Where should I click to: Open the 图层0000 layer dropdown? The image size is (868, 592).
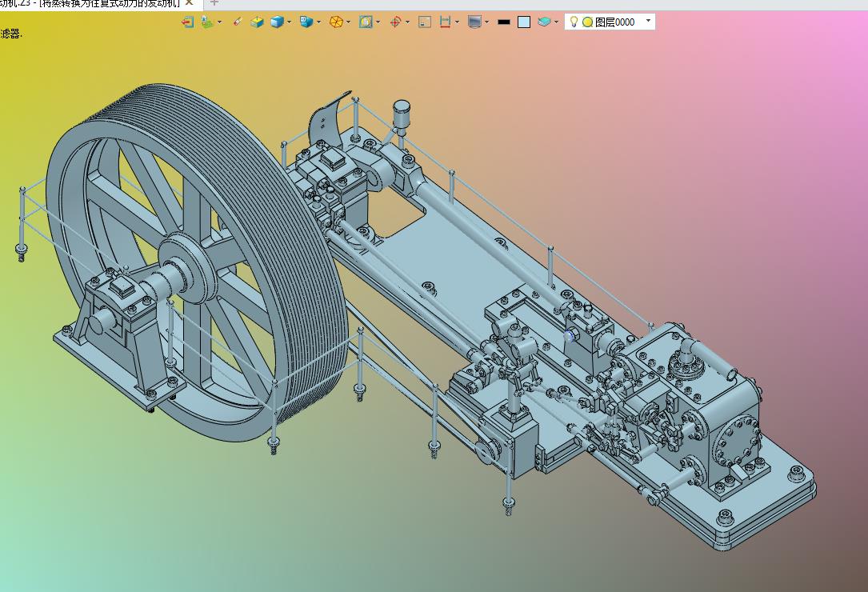coord(648,21)
